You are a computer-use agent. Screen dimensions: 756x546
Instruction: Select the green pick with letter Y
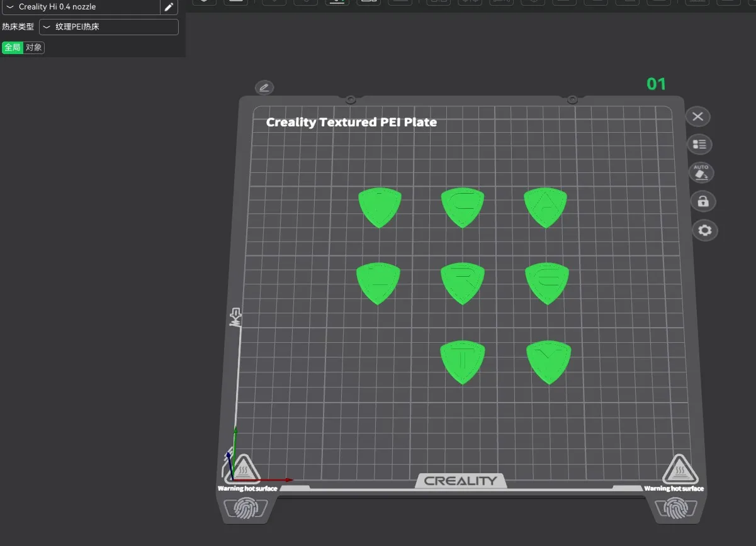pos(549,363)
